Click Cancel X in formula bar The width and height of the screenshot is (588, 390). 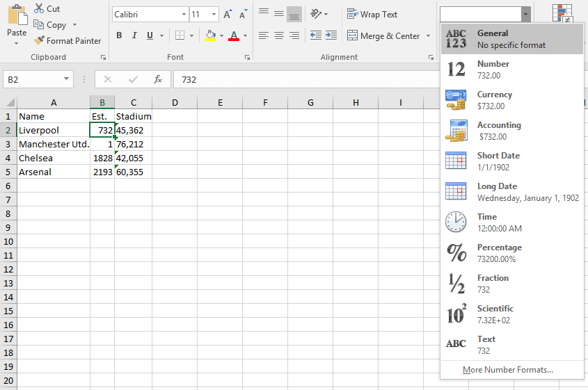pyautogui.click(x=108, y=79)
